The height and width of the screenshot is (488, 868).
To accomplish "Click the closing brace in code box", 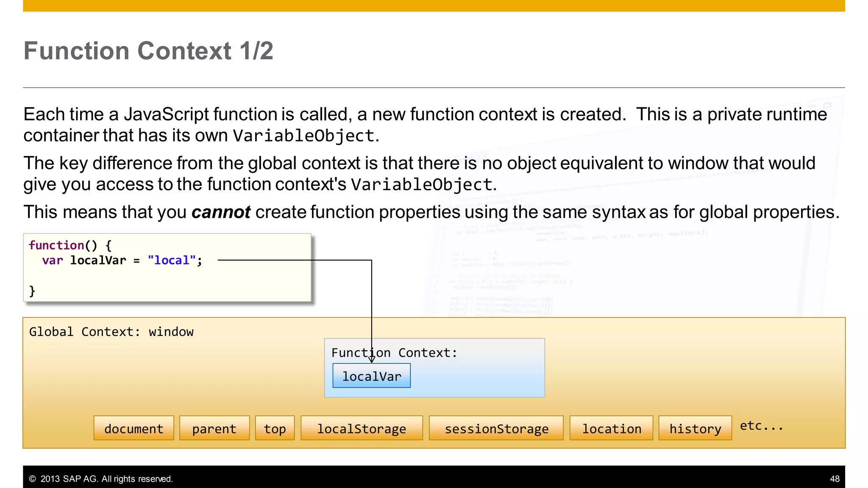I will click(x=32, y=291).
